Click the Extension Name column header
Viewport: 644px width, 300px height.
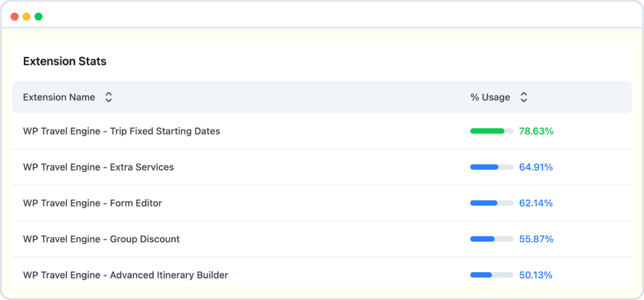click(59, 98)
